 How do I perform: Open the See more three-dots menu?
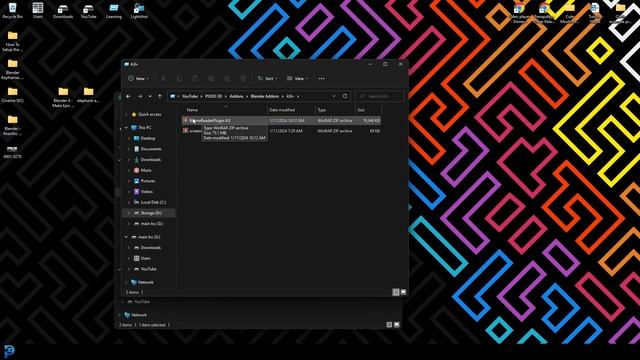tap(322, 78)
